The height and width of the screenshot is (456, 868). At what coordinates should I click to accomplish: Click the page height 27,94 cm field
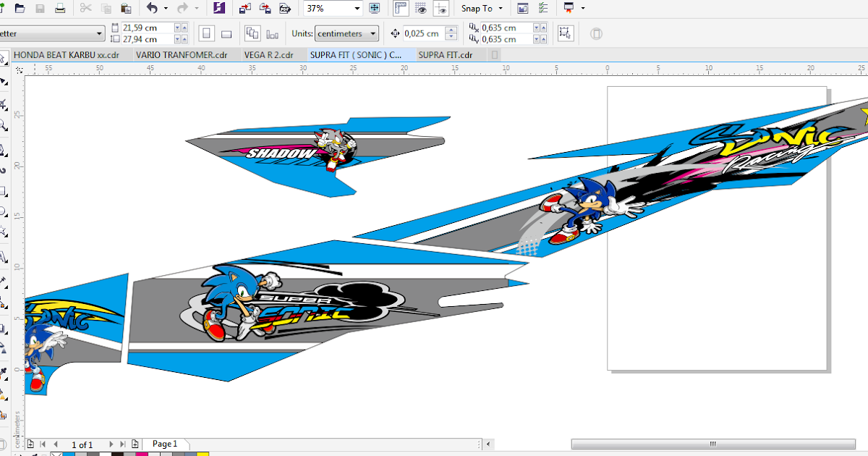pyautogui.click(x=148, y=39)
